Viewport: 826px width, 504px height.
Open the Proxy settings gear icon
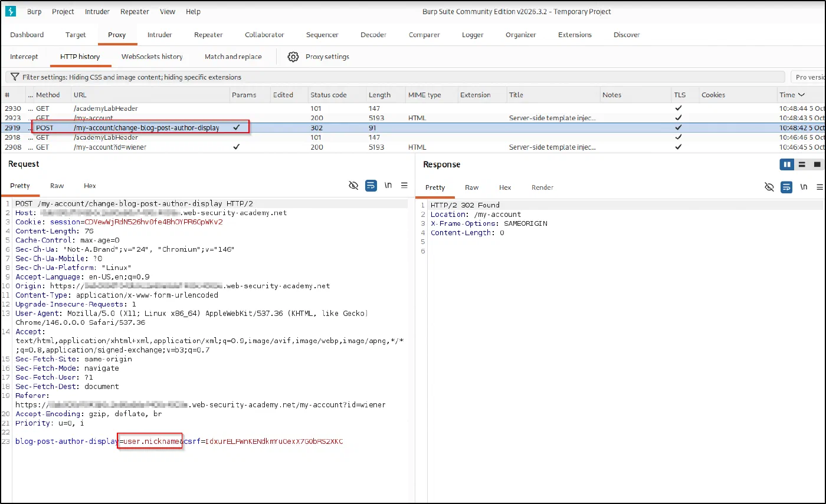[293, 57]
